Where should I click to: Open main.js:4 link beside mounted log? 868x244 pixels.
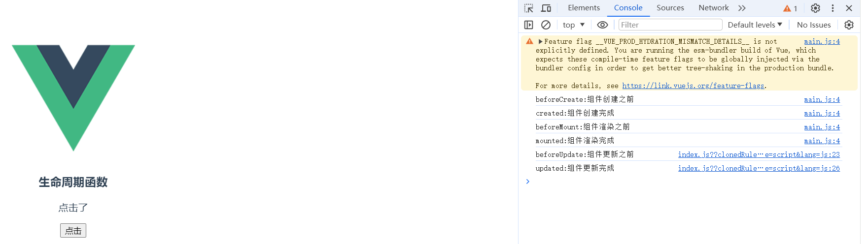coord(822,141)
